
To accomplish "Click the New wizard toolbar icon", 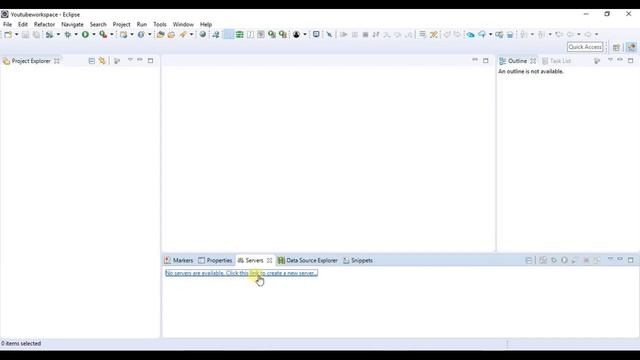I will [x=8, y=35].
